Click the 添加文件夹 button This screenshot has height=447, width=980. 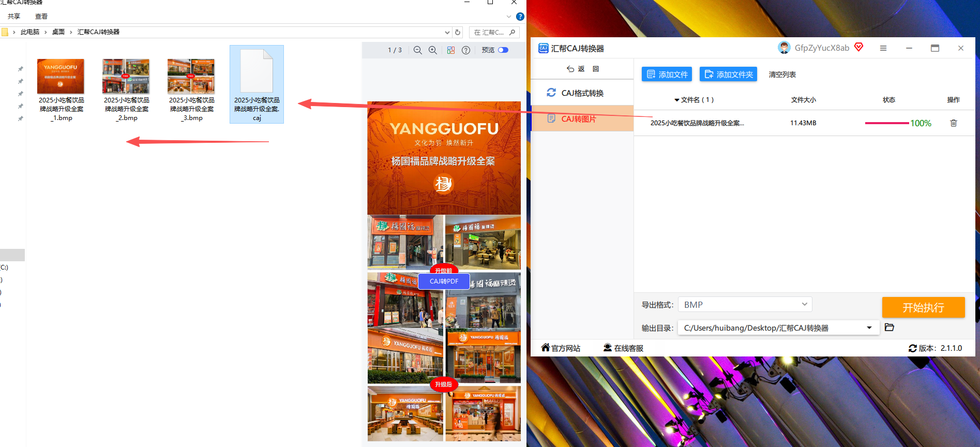pyautogui.click(x=728, y=74)
